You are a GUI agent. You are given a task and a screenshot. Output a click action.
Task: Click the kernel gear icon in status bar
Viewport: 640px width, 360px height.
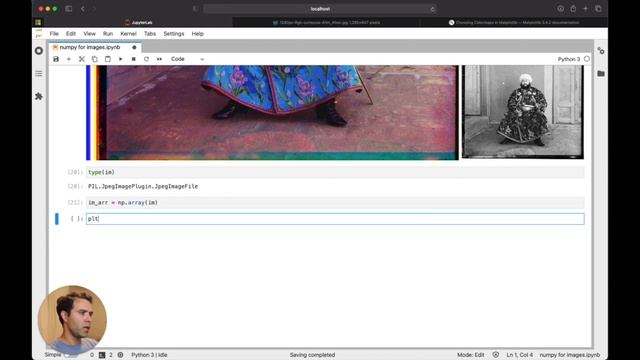[x=120, y=355]
